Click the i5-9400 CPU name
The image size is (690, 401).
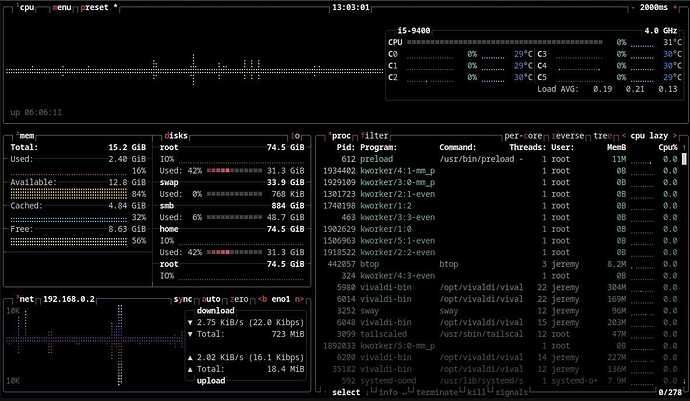(414, 31)
